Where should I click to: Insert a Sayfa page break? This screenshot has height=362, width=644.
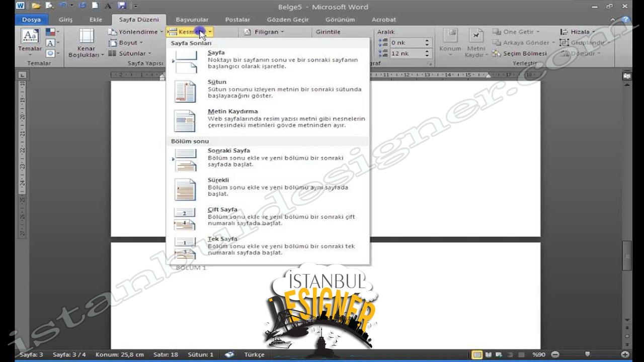point(268,61)
